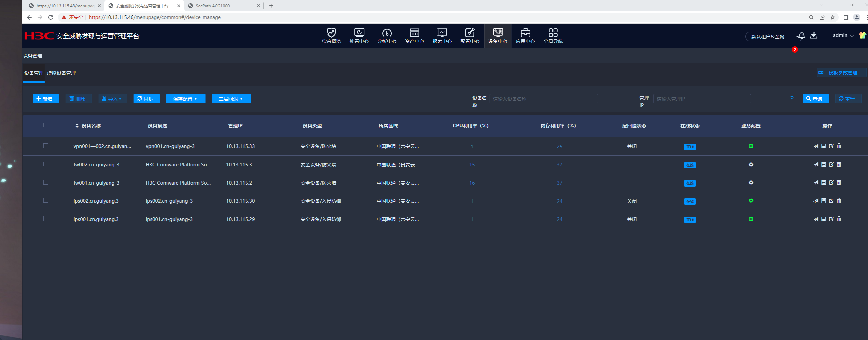Image resolution: width=868 pixels, height=340 pixels.
Task: Click the download icon in header
Action: [813, 35]
